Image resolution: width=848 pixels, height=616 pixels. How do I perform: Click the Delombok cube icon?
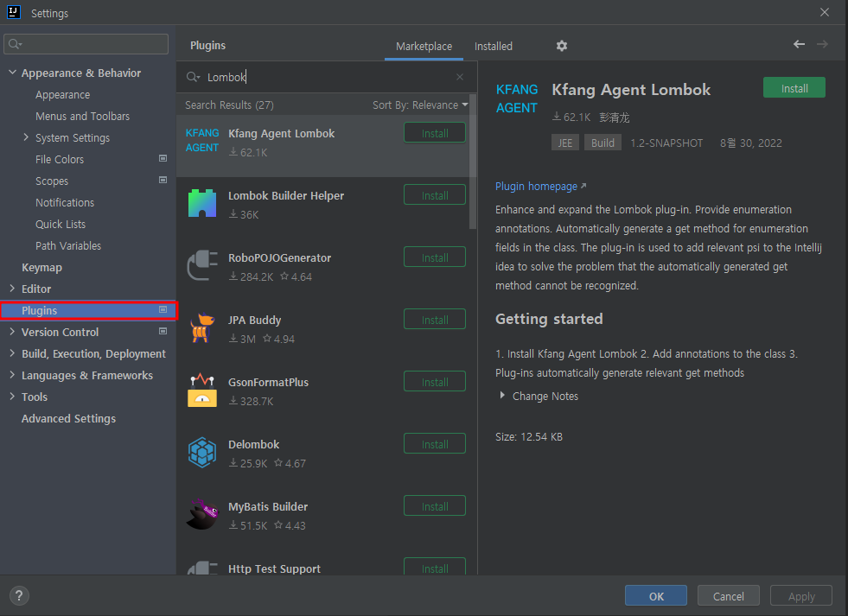pos(202,452)
